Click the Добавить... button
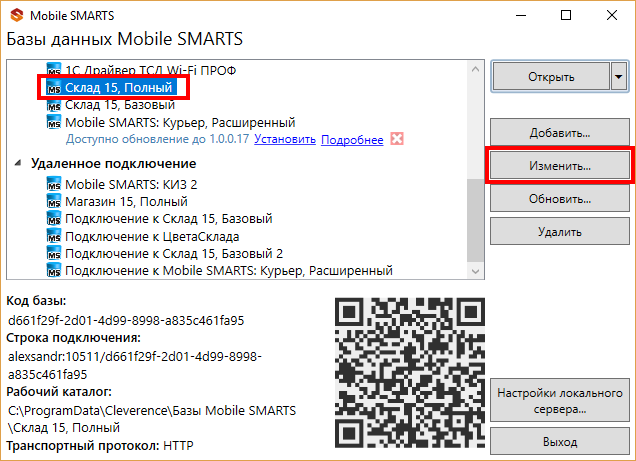This screenshot has height=461, width=636. [x=560, y=133]
